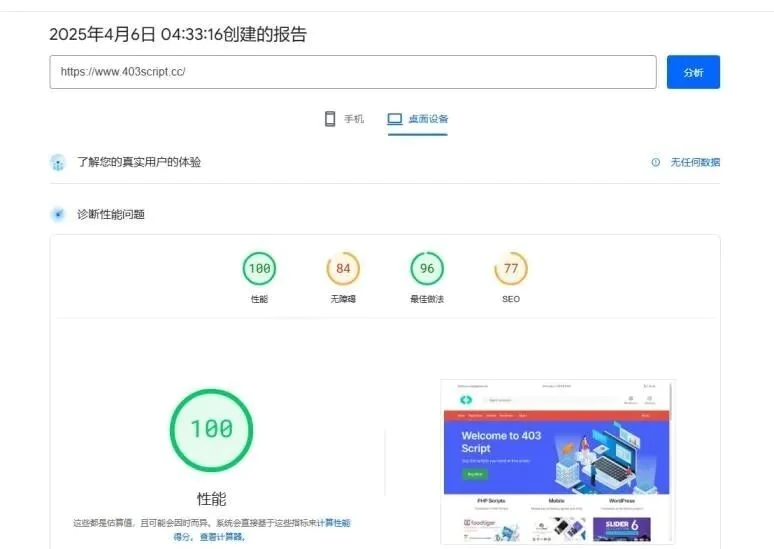The height and width of the screenshot is (549, 774).
Task: Select the 无障碍 score gauge showing 84
Action: pos(343,268)
